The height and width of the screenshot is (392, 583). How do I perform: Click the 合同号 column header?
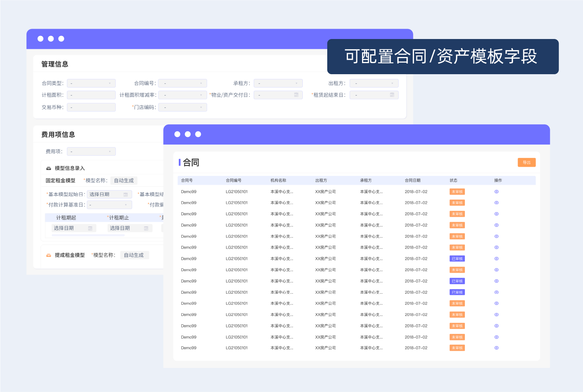coord(187,181)
